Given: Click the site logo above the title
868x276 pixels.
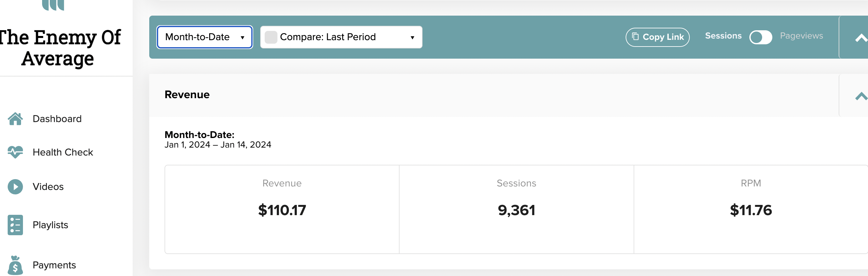Looking at the screenshot, I should coord(53,5).
